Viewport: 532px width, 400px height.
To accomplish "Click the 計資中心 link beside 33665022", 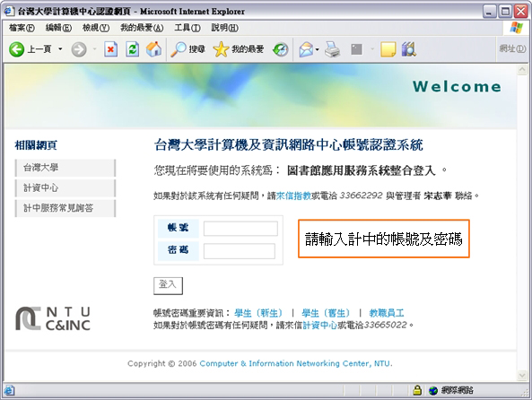I will 319,325.
